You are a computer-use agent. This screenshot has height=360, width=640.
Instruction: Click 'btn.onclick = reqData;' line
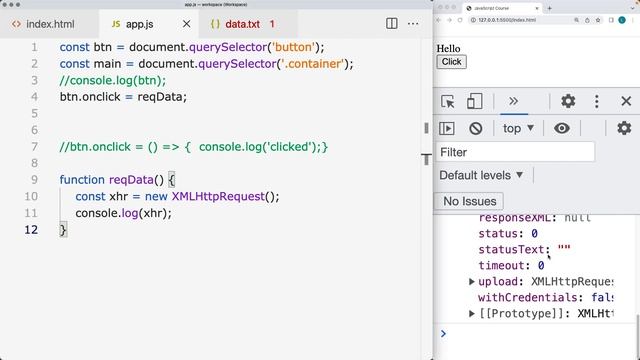click(123, 97)
